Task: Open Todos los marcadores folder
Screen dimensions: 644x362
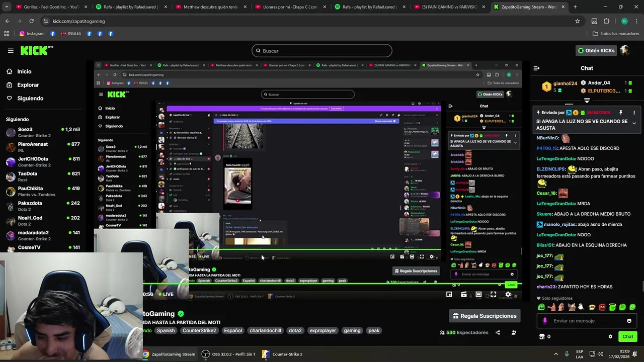Action: pos(616,34)
